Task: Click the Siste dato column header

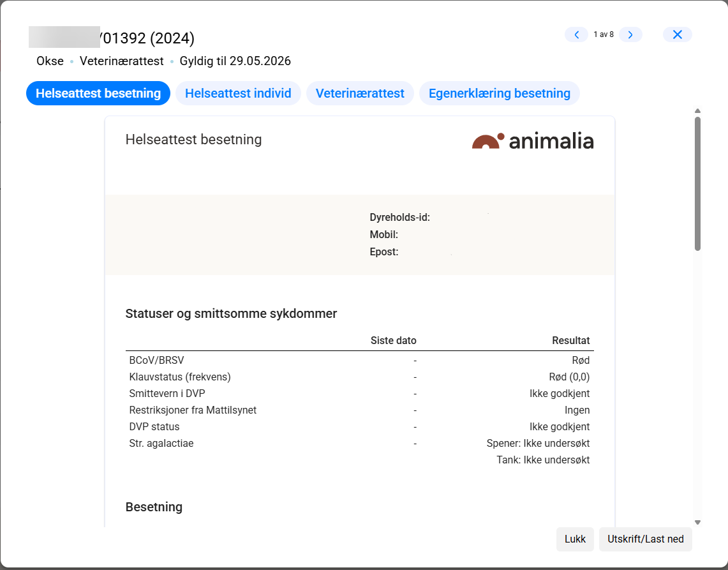Action: click(x=393, y=340)
